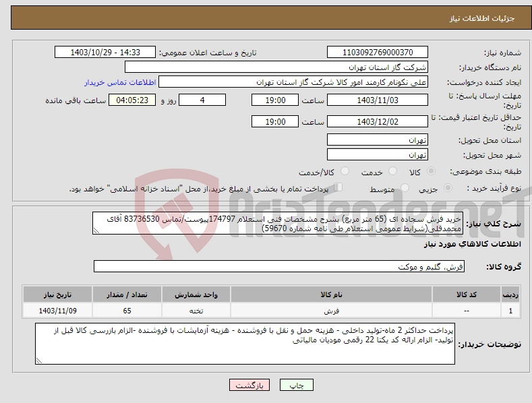
Task: Select the خدمت radio button
Action: (392, 171)
